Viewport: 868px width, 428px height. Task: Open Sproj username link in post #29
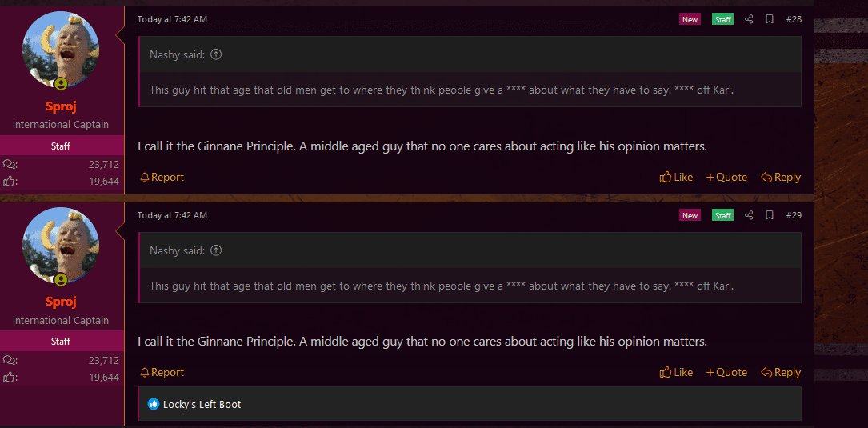click(x=60, y=302)
